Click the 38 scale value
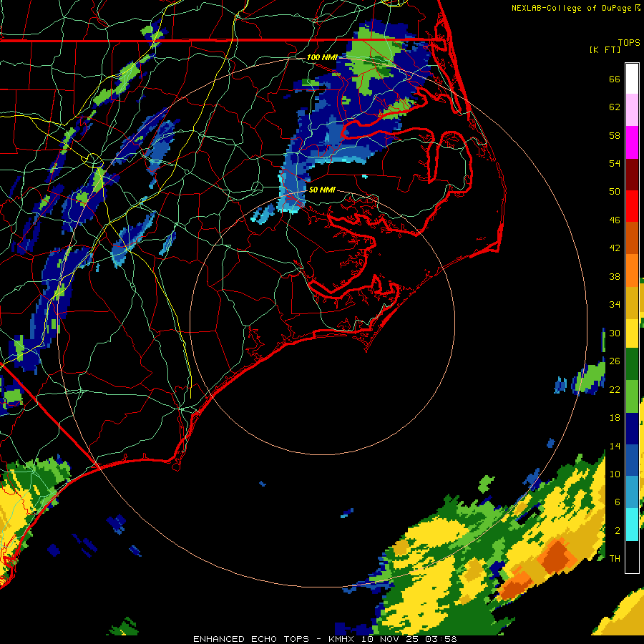The height and width of the screenshot is (644, 644). (615, 276)
